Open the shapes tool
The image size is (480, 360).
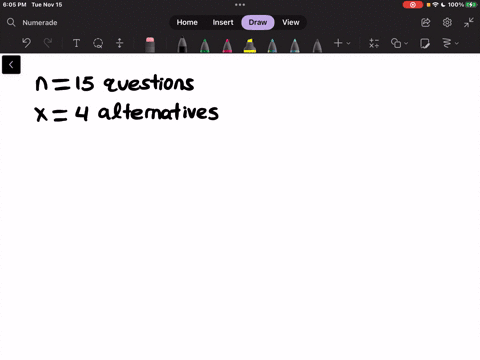click(x=396, y=43)
